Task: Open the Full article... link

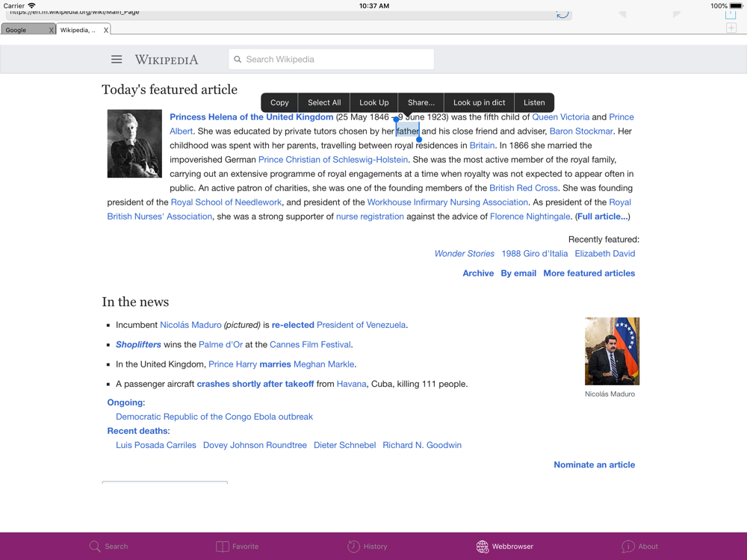Action: 603,217
